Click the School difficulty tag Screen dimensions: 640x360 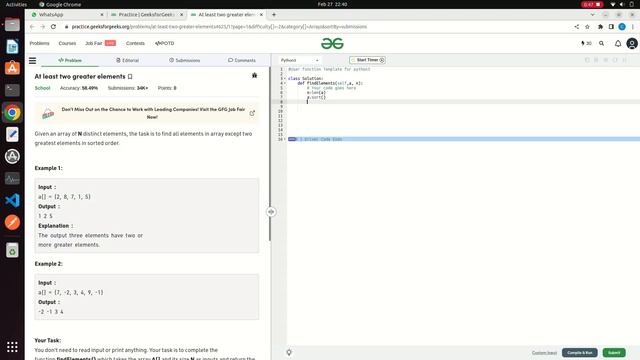[42, 88]
